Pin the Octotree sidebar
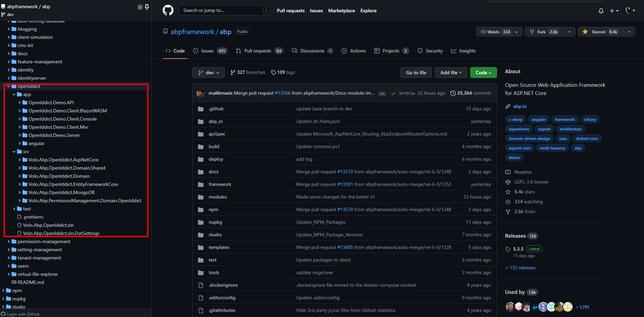Image resolution: width=644 pixels, height=317 pixels. (147, 7)
